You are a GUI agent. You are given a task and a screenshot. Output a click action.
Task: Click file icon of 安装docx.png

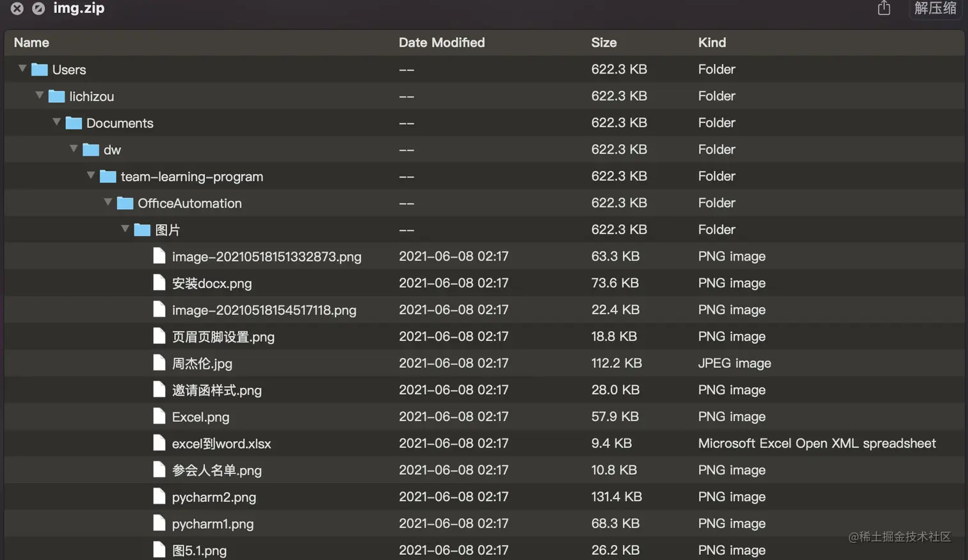(x=159, y=283)
